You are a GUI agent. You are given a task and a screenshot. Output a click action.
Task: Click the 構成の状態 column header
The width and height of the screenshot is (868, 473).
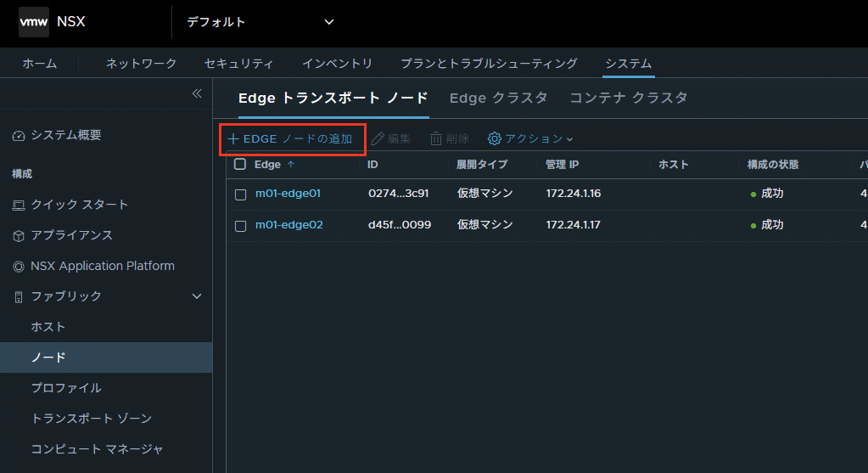coord(773,165)
